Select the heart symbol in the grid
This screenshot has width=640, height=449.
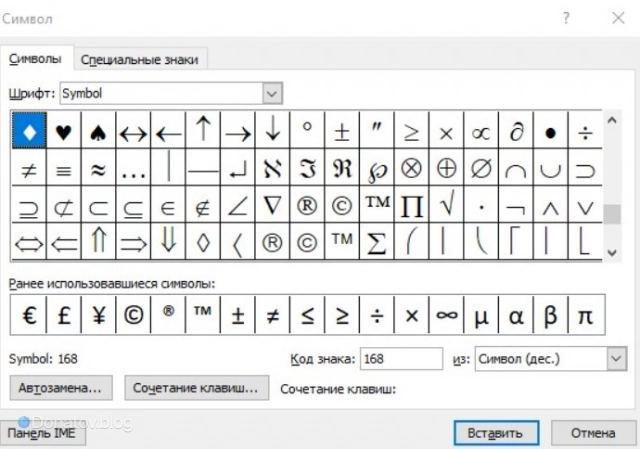[x=63, y=131]
